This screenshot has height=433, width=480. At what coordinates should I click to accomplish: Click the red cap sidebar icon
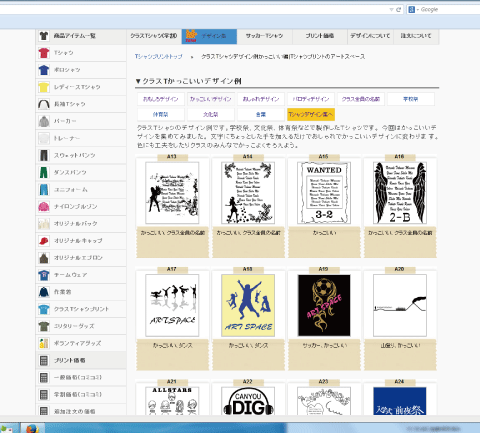click(44, 241)
